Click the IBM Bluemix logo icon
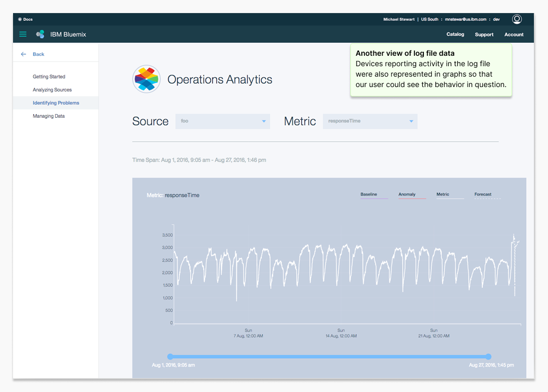The image size is (548, 392). [x=40, y=34]
